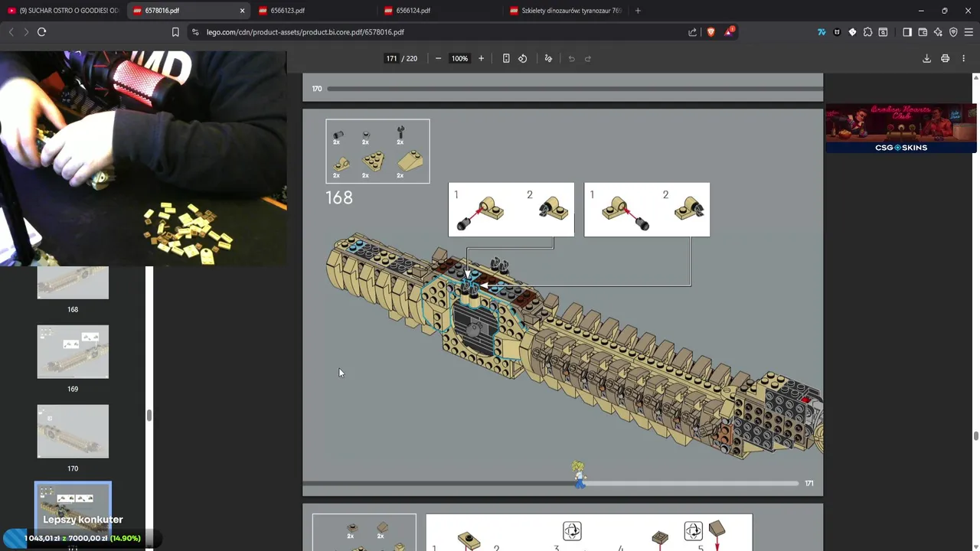
Task: Open PDF viewer more actions menu
Action: click(963, 58)
